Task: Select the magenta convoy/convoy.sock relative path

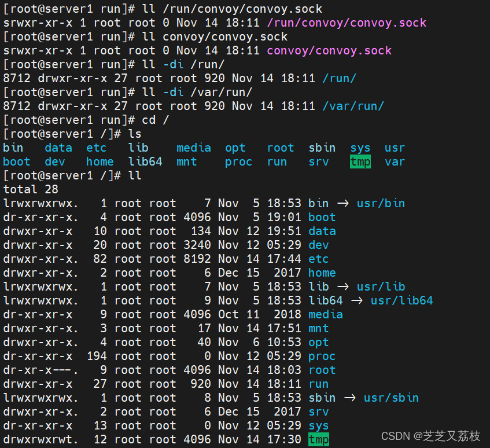Action: (x=329, y=51)
